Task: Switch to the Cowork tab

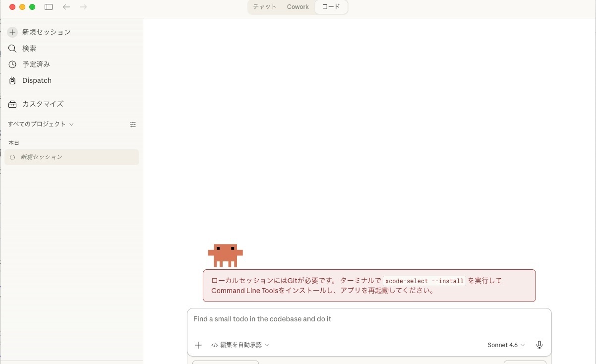Action: [x=298, y=7]
